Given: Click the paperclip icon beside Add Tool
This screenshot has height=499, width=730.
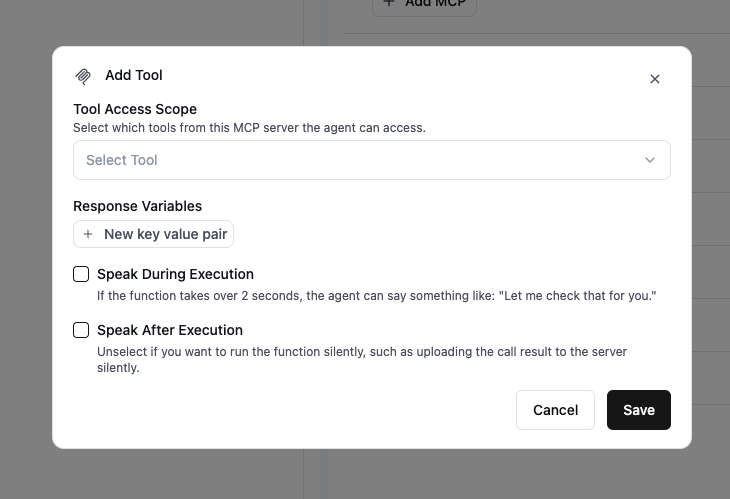Looking at the screenshot, I should pos(83,76).
